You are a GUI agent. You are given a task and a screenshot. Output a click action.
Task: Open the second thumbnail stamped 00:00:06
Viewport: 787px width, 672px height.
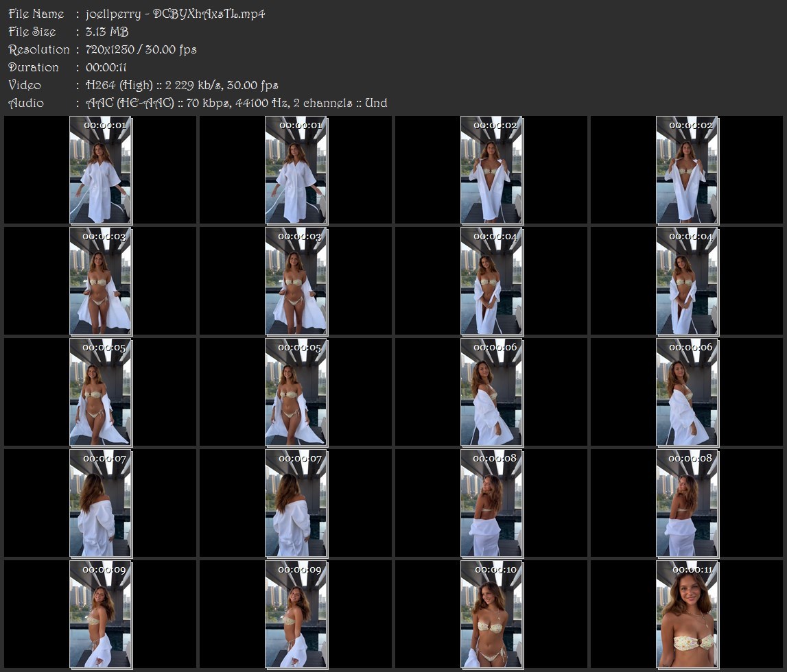pyautogui.click(x=687, y=392)
